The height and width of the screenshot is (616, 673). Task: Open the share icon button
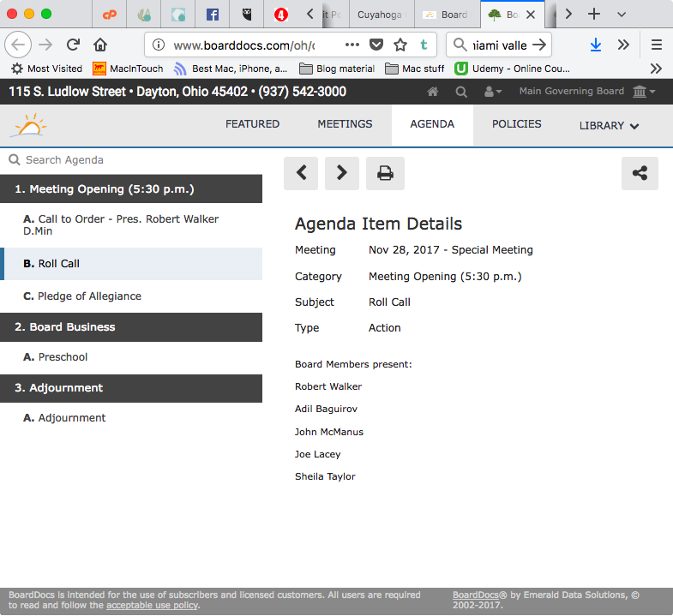(640, 173)
